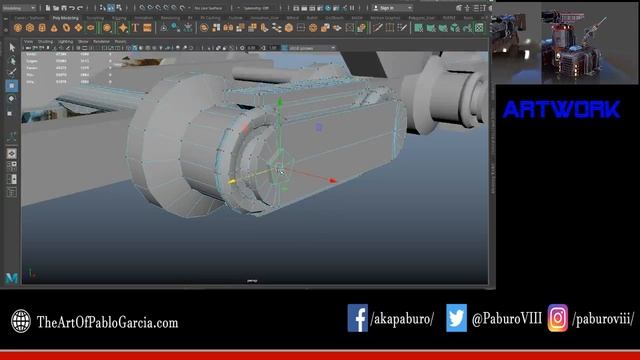
Task: Toggle select by component type mode
Action: [119, 8]
